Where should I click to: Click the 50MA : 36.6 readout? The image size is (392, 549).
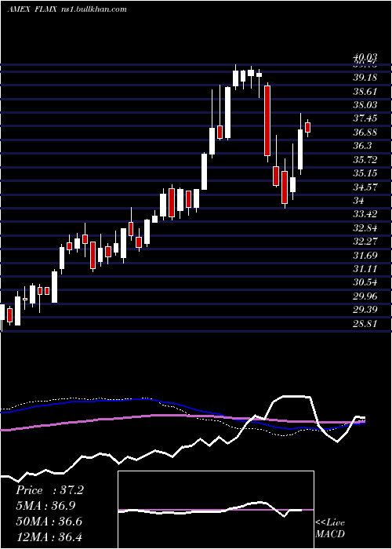49,522
